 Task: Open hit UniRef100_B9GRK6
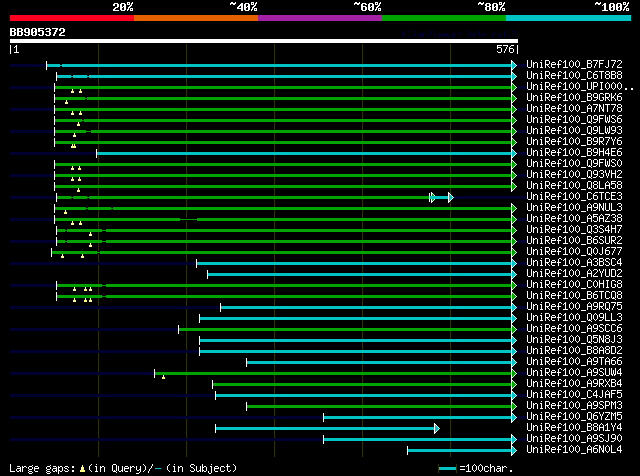tap(574, 97)
